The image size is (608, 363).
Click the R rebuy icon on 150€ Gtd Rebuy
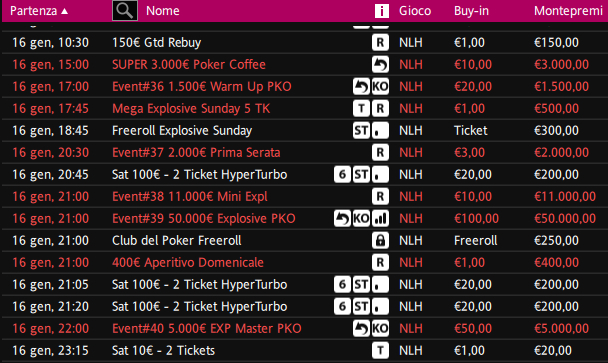click(380, 42)
